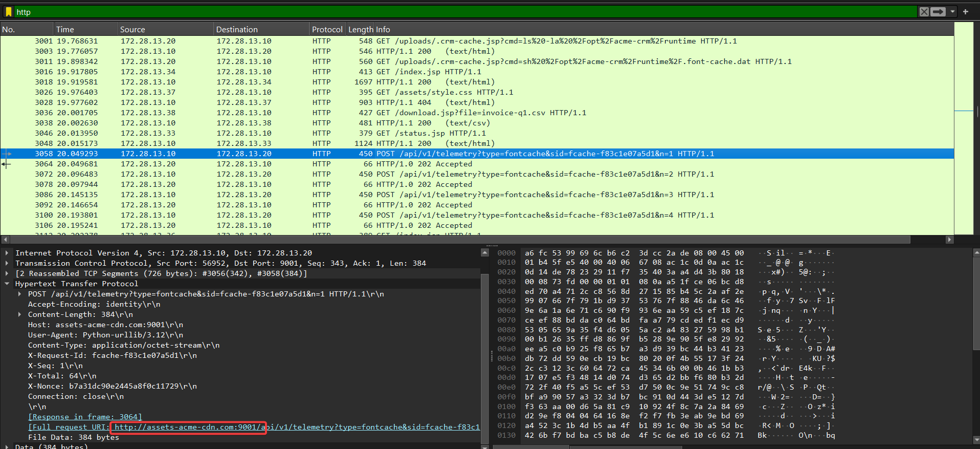This screenshot has width=980, height=449.
Task: Select packet 3064 HTTP/1.0 202 Accepted
Action: click(477, 164)
